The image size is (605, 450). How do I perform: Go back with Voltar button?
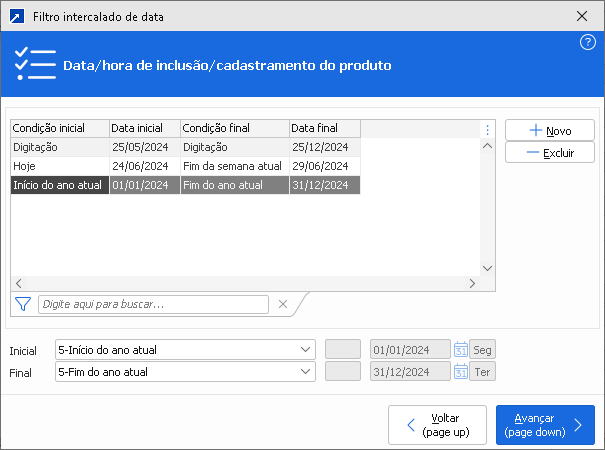click(437, 425)
